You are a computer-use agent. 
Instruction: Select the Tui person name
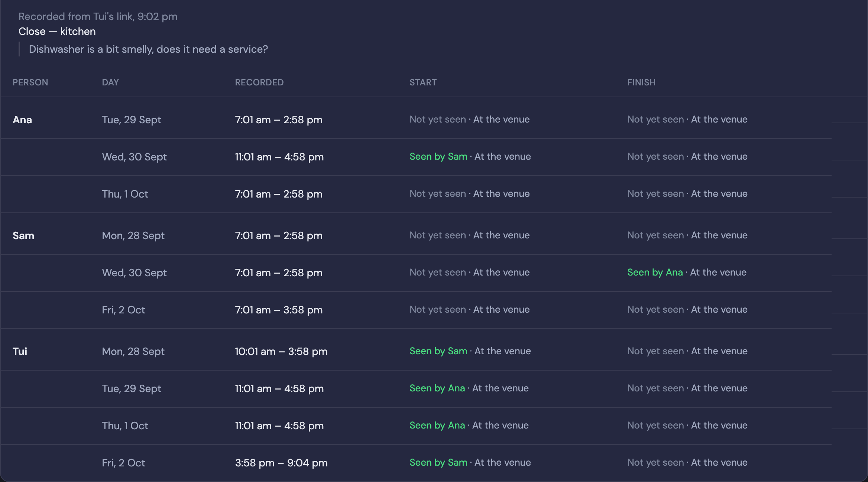point(20,352)
